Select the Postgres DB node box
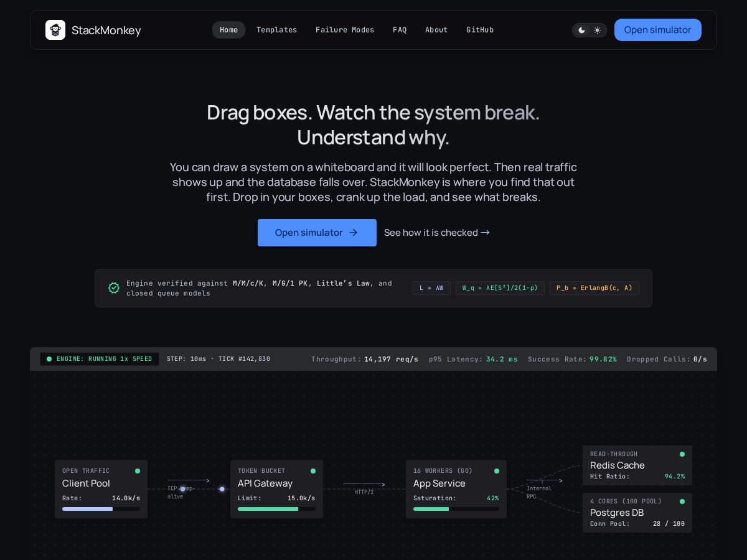Screen dimensions: 747x560 pos(637,513)
